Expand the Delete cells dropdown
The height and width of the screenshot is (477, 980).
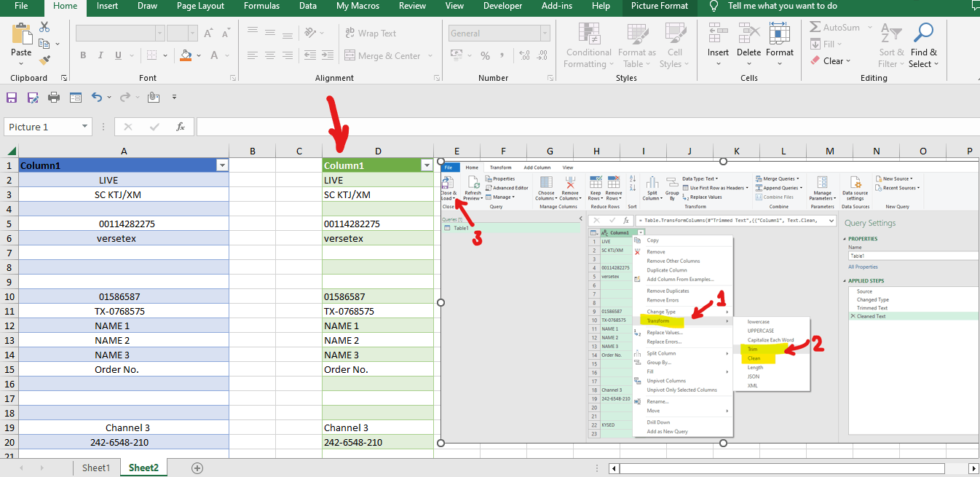tap(748, 63)
